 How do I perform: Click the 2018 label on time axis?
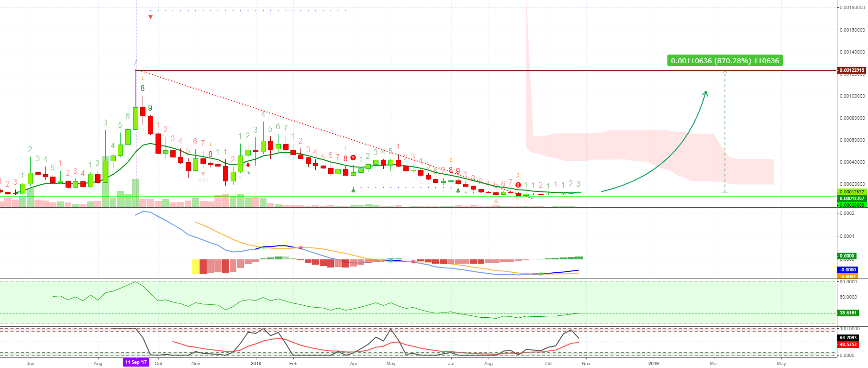click(256, 364)
